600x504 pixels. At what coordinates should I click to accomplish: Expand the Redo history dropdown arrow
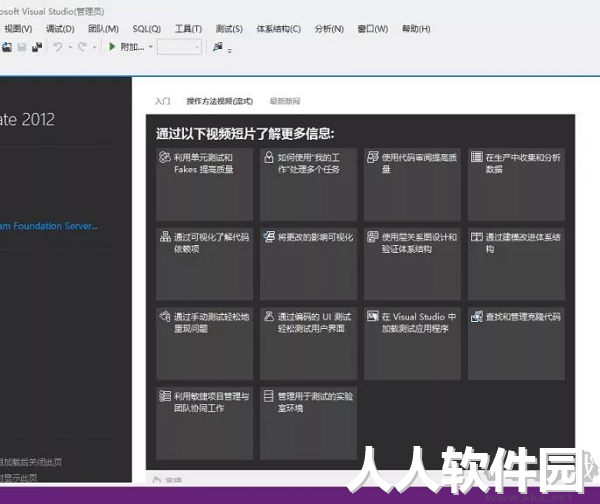click(94, 47)
